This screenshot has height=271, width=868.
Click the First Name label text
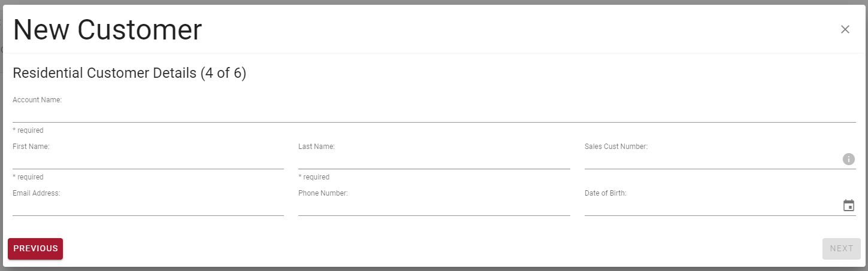pyautogui.click(x=31, y=147)
